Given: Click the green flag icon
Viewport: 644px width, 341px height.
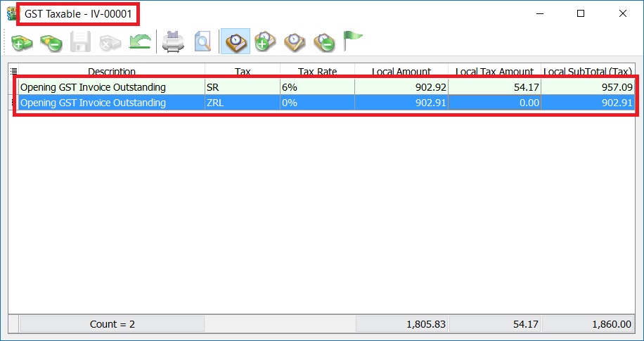Looking at the screenshot, I should click(352, 41).
